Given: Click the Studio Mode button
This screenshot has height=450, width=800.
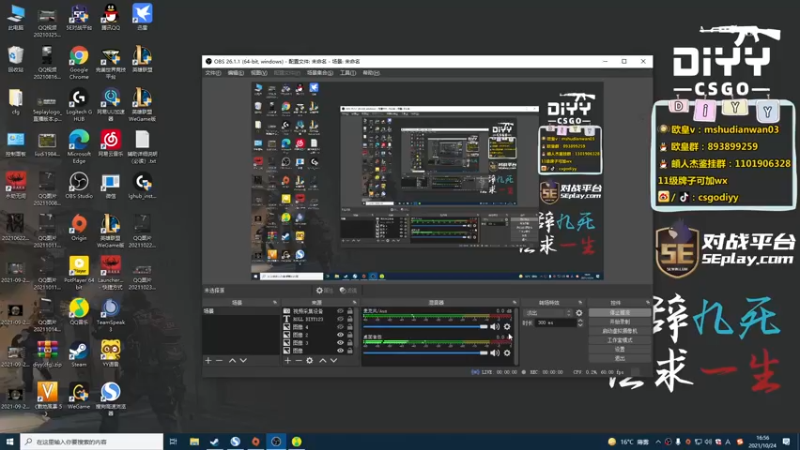Looking at the screenshot, I should (619, 340).
